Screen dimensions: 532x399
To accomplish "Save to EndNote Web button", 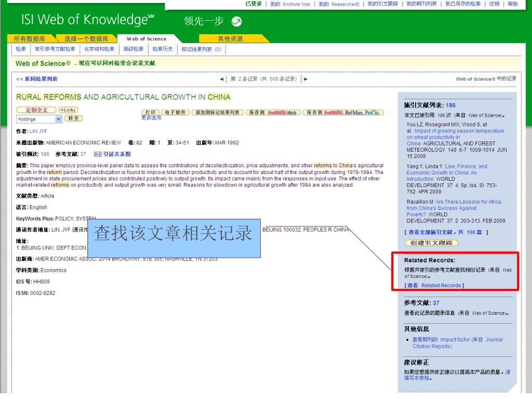I will (x=273, y=112).
